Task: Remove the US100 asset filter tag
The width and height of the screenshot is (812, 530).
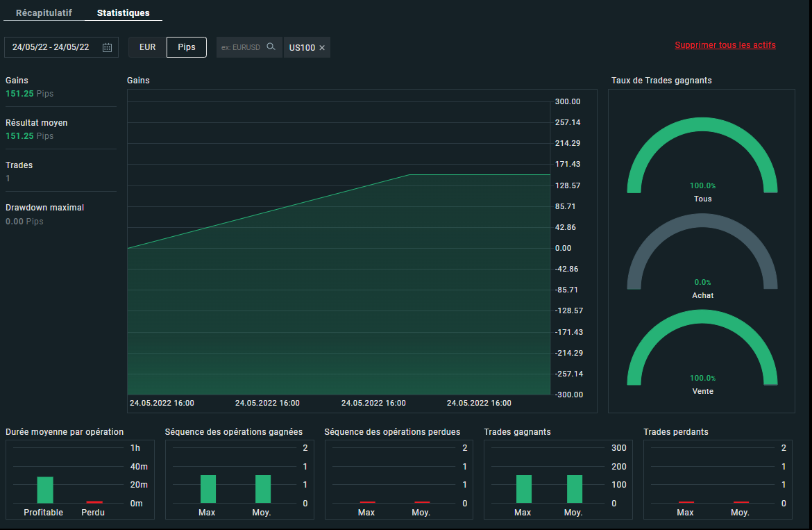Action: (322, 48)
